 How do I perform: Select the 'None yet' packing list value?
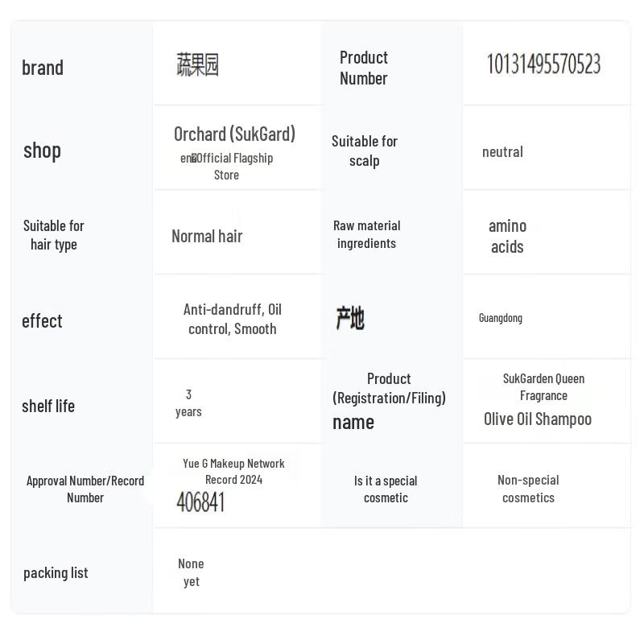tap(191, 572)
